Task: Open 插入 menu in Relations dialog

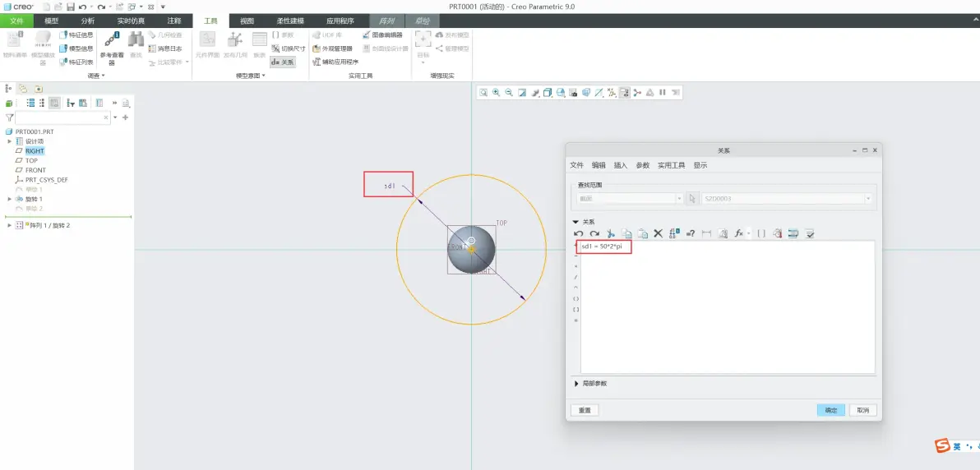Action: point(621,166)
